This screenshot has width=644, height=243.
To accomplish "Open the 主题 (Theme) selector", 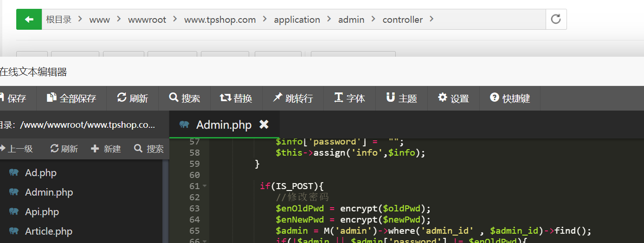I will [x=402, y=99].
